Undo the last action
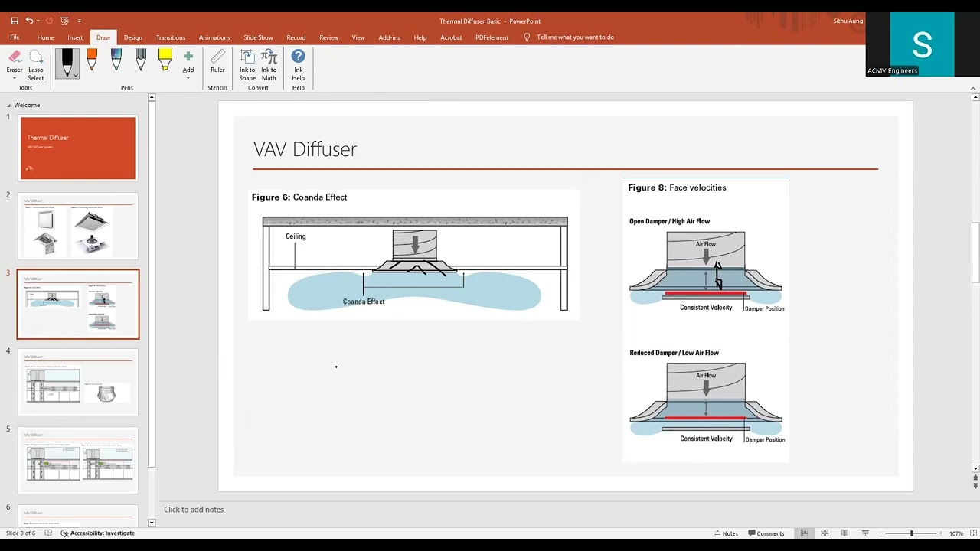 [29, 21]
